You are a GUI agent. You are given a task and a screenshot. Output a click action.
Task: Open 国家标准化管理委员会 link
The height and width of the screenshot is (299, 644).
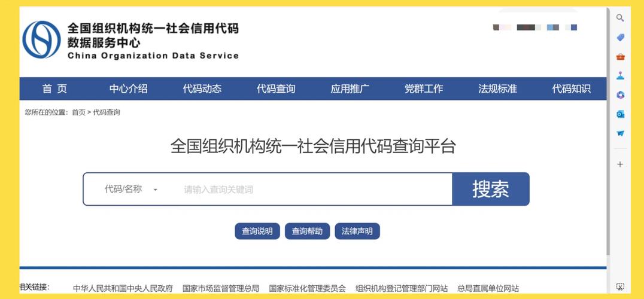tap(308, 288)
